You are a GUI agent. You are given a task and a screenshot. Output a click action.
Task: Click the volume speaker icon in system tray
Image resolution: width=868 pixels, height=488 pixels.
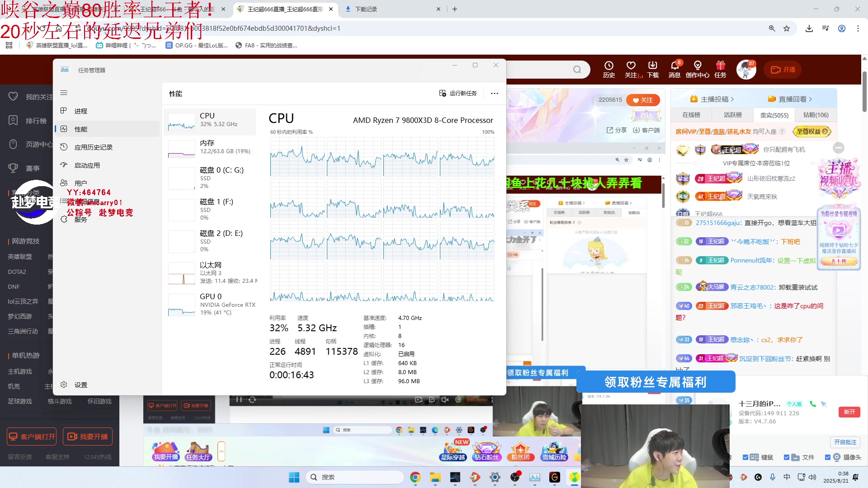pyautogui.click(x=812, y=477)
